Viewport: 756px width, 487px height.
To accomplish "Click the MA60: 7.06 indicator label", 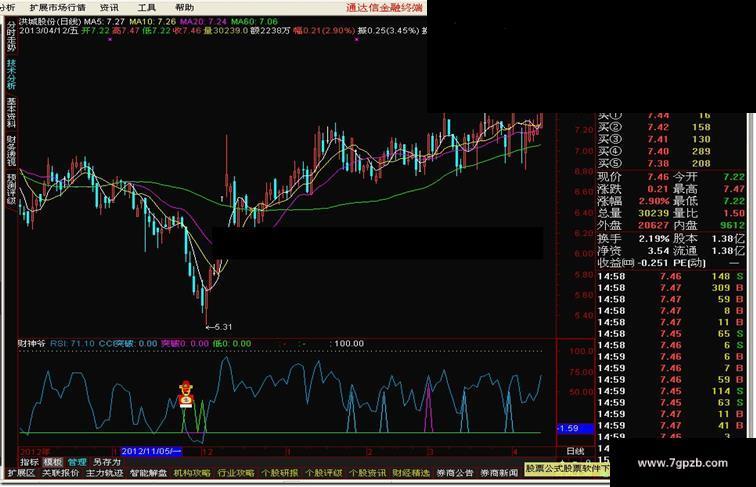I will pyautogui.click(x=255, y=21).
